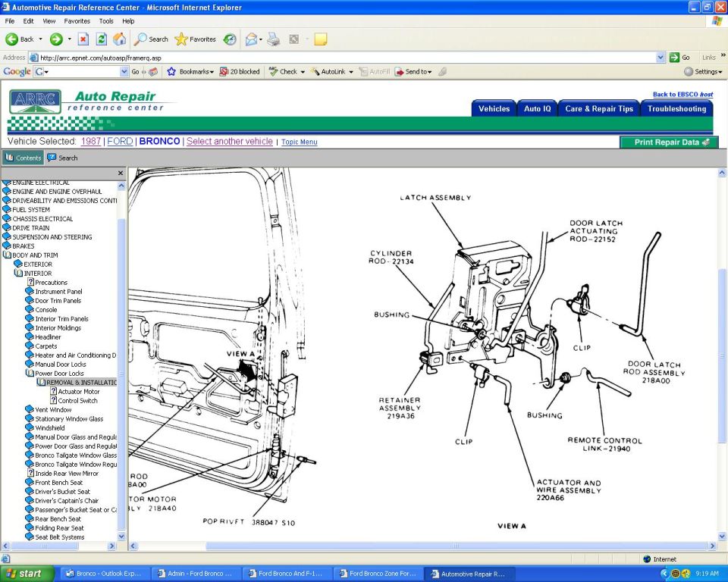The width and height of the screenshot is (728, 582).
Task: Switch to Bronco - Outlook Express taskbar window
Action: pos(106,574)
